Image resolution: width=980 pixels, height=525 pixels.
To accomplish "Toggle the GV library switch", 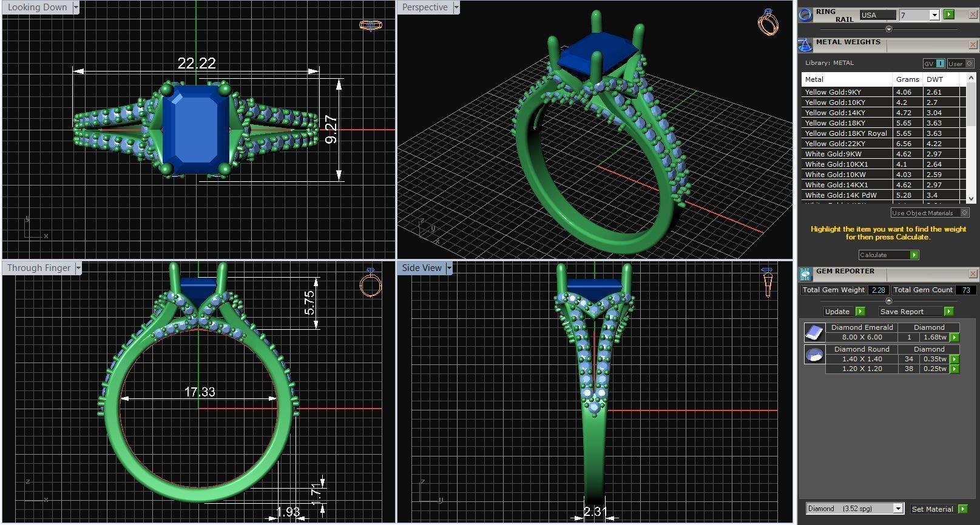I will (934, 63).
